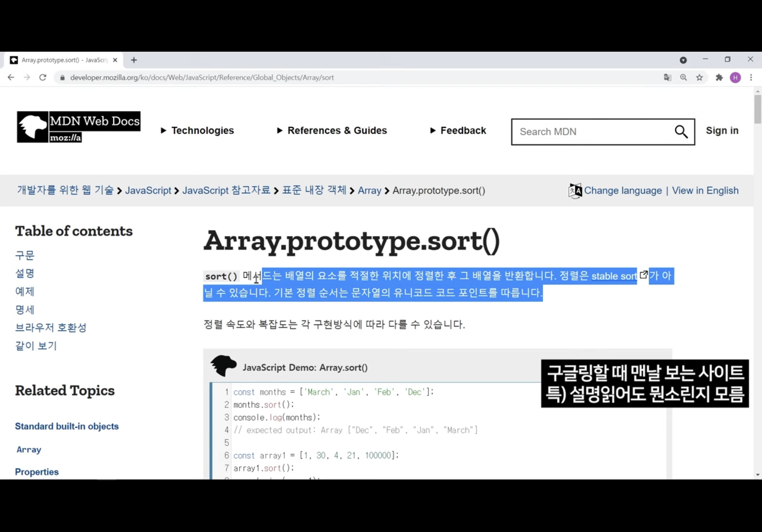Open a new browser tab
Image resolution: width=762 pixels, height=532 pixels.
click(134, 60)
